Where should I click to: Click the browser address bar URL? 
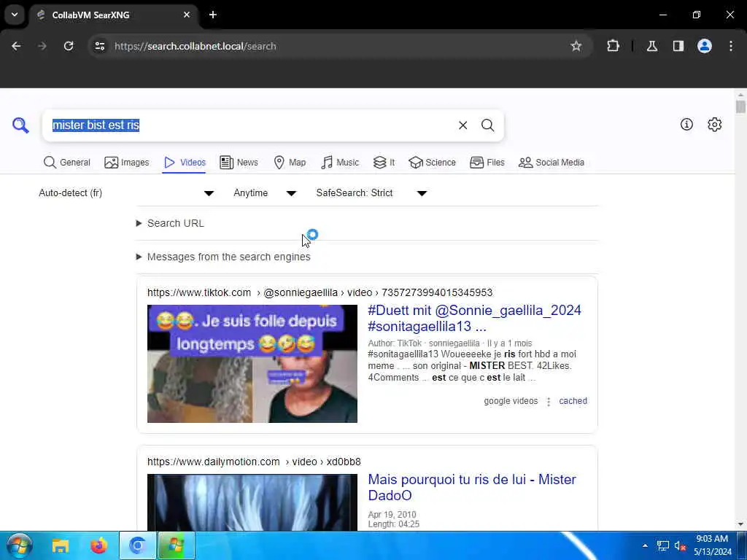196,46
